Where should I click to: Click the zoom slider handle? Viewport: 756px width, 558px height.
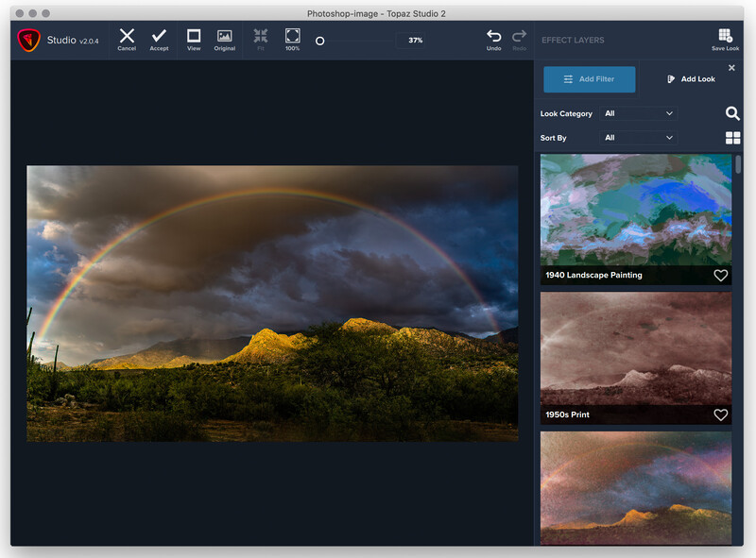pos(319,41)
